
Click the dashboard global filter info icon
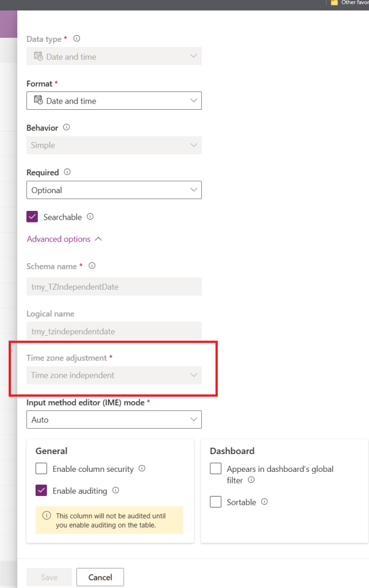click(x=251, y=479)
